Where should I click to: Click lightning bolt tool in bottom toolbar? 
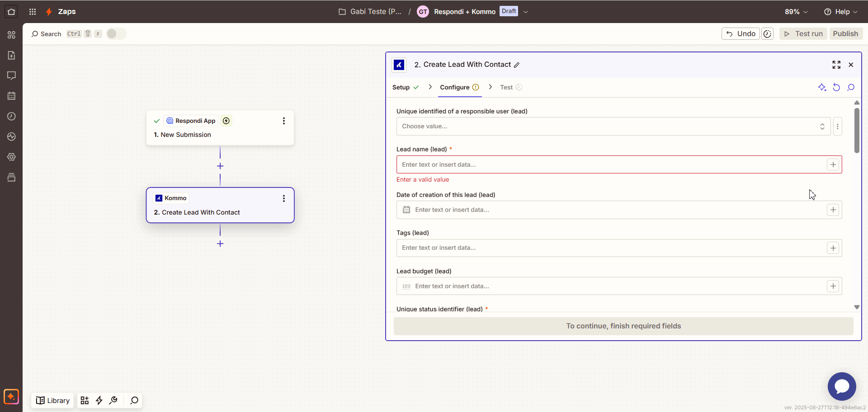(x=99, y=400)
